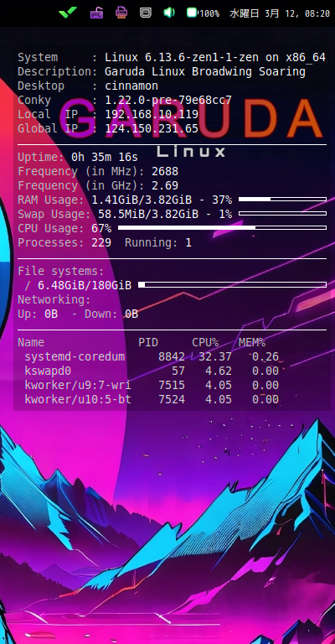Click the 'Down: 0B' value
Viewport: 335px width, 644px height.
point(111,314)
